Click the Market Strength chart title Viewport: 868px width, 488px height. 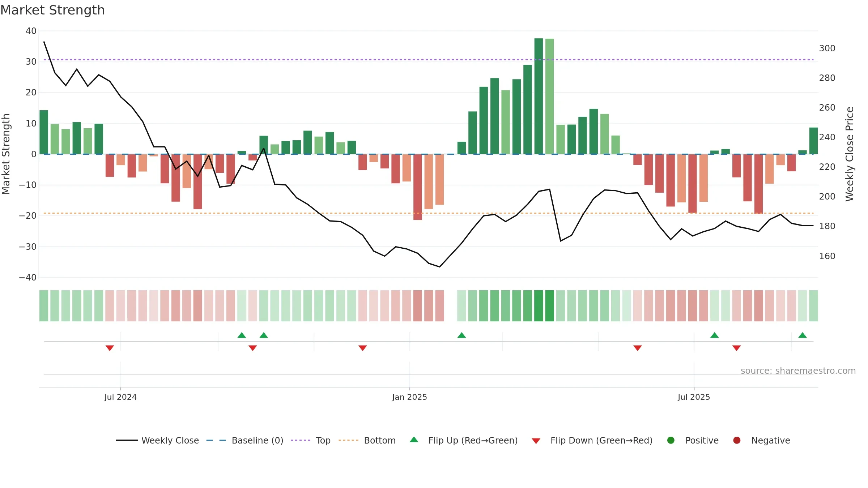coord(52,10)
